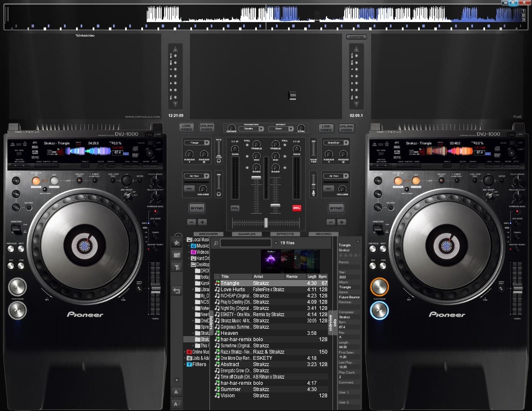
Task: Toggle right Bass kill button
Action: click(x=285, y=167)
